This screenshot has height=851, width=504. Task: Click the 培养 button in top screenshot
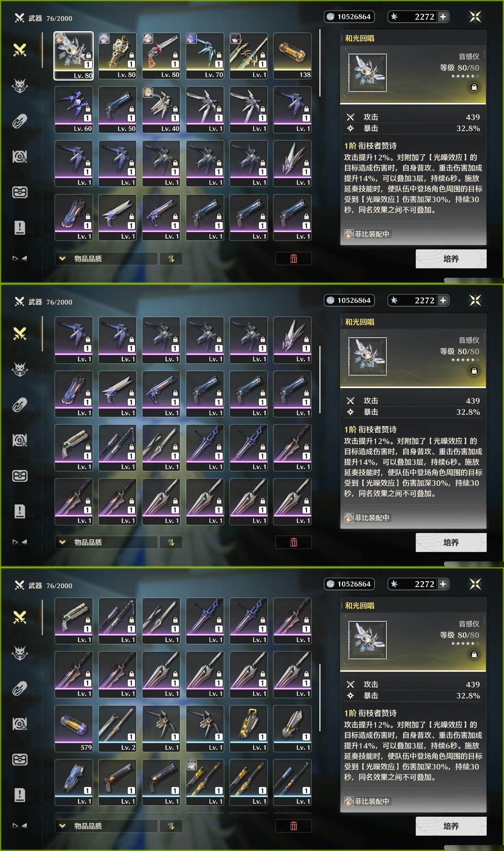[x=451, y=259]
